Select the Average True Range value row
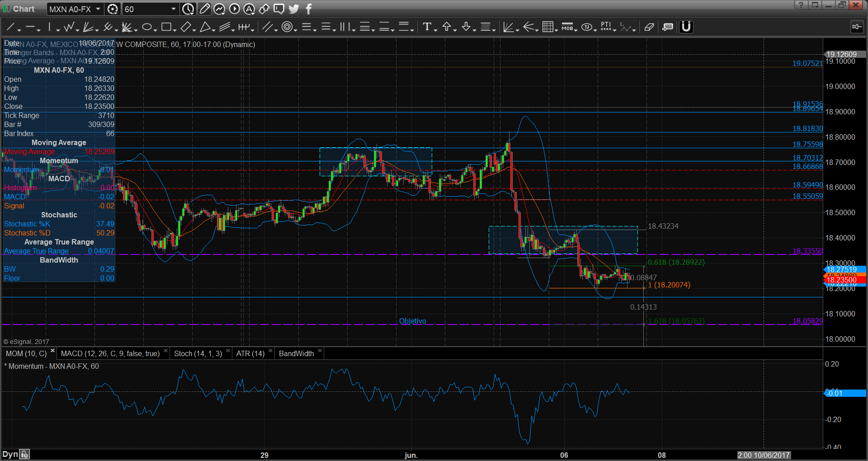Screen dimensions: 868x461 tap(59, 251)
